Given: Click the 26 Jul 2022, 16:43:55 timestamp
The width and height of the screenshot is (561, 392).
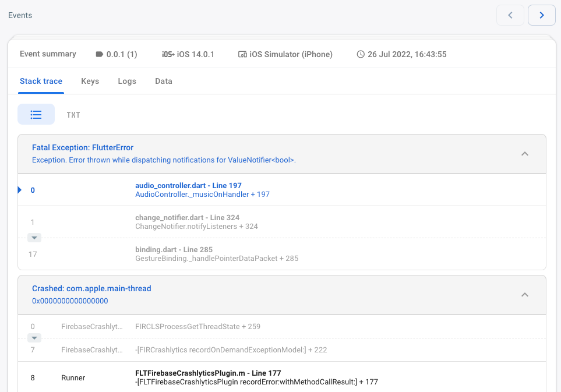Looking at the screenshot, I should click(407, 54).
